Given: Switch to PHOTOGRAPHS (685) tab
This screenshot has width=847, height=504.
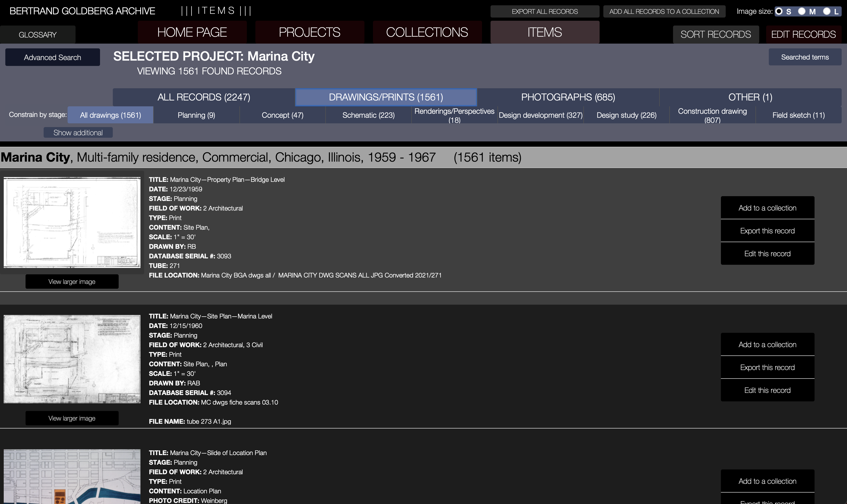Looking at the screenshot, I should click(568, 98).
